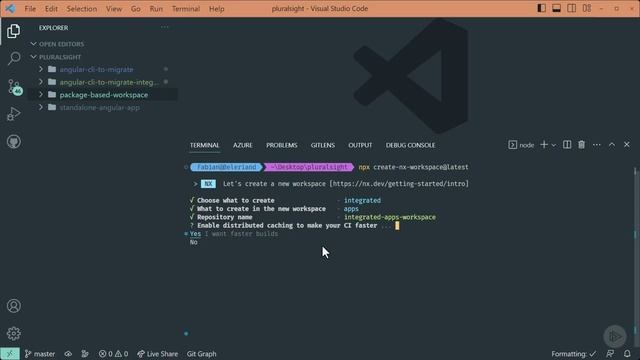Open Git Graph from status bar
This screenshot has width=640, height=360.
[202, 354]
